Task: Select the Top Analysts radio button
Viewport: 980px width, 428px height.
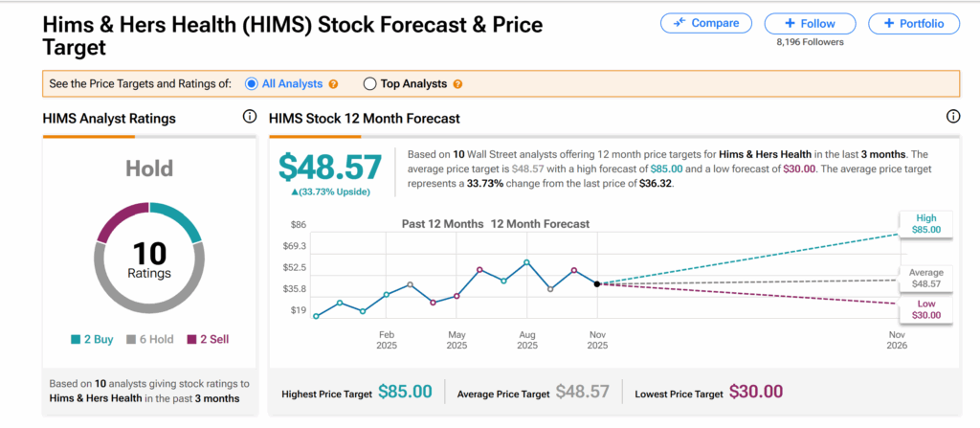Action: [370, 84]
